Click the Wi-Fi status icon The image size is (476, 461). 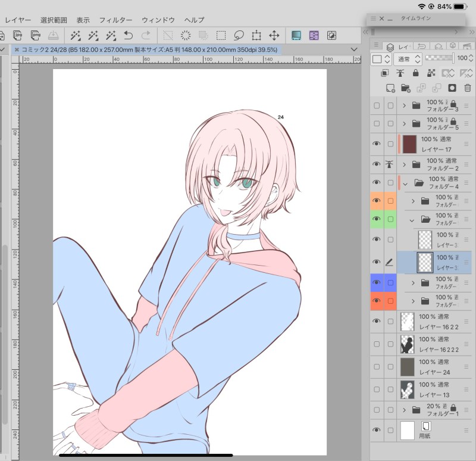421,7
